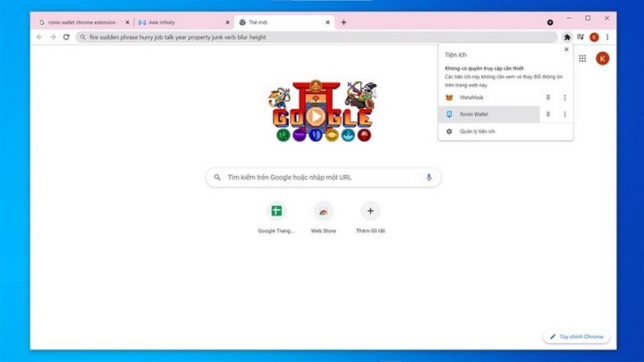The height and width of the screenshot is (362, 644).
Task: Open Chrome's main three-dot menu
Action: [x=607, y=37]
